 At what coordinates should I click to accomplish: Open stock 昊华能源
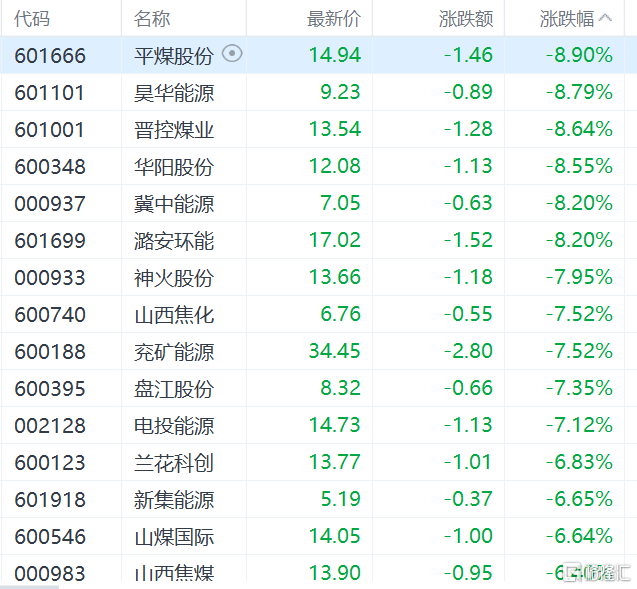pos(174,93)
